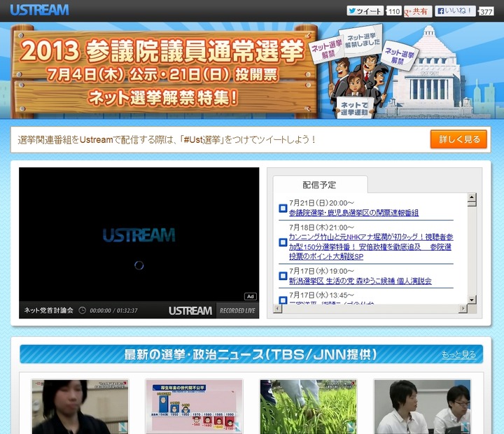Click the 7月21日(日)20:00~ date text
This screenshot has width=504, height=434.
coord(321,203)
